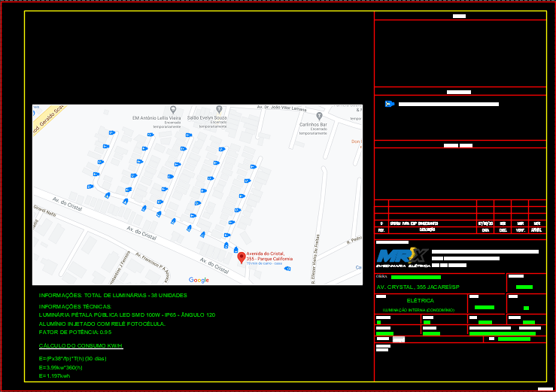Select the FATOR DE POTÊNCIA: 0.95 text line

point(75,332)
